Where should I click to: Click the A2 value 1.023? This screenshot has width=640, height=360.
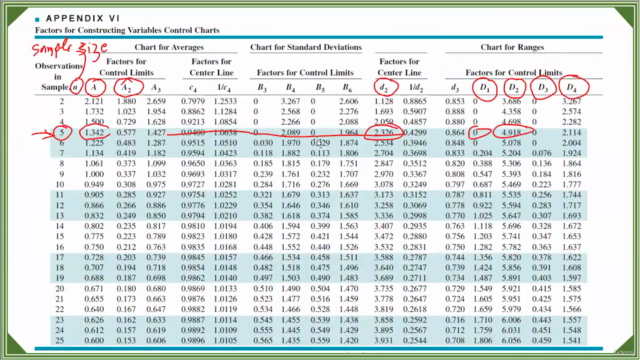126,112
